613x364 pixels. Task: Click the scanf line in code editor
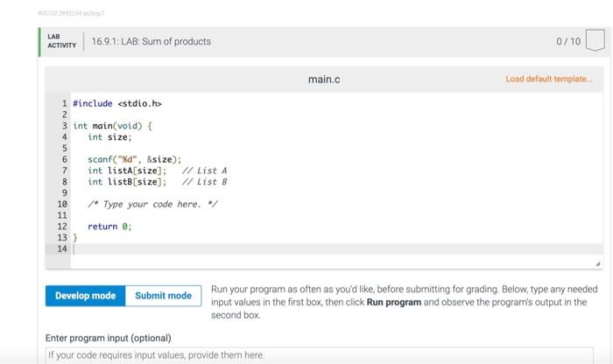(x=135, y=159)
